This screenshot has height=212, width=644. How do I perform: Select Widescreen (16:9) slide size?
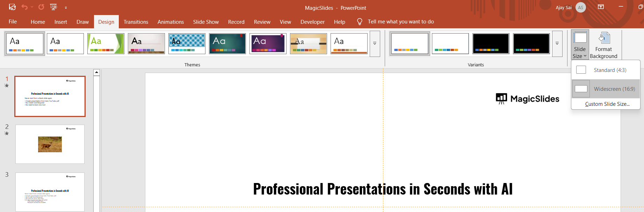pos(614,89)
